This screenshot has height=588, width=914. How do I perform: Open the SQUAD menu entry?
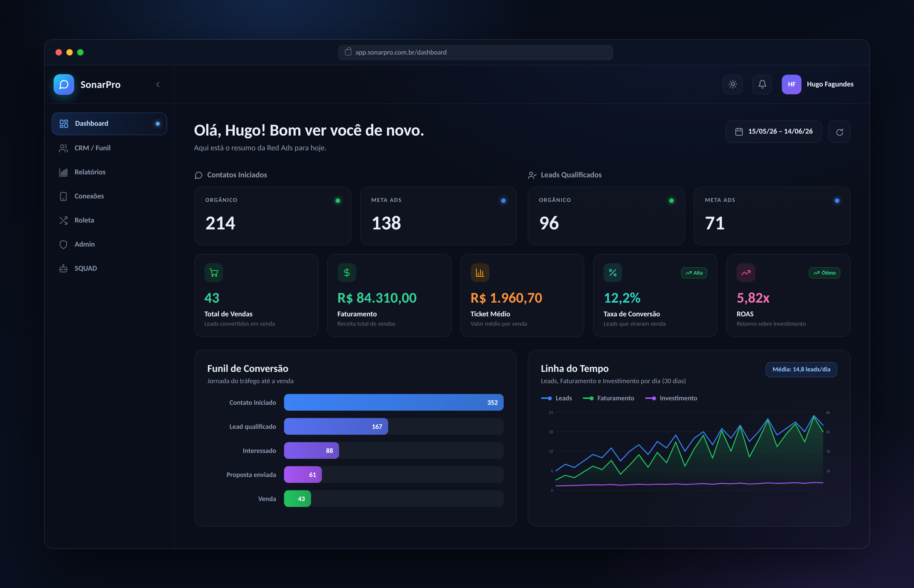[x=109, y=268]
